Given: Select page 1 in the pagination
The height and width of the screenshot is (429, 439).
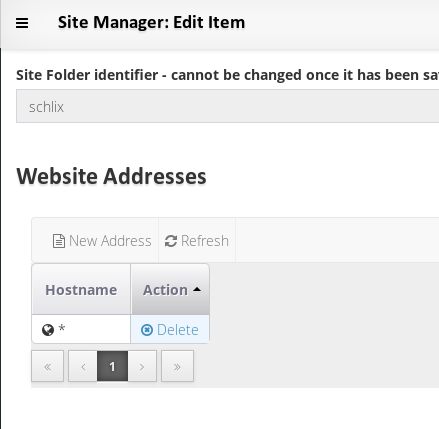Looking at the screenshot, I should [x=112, y=366].
